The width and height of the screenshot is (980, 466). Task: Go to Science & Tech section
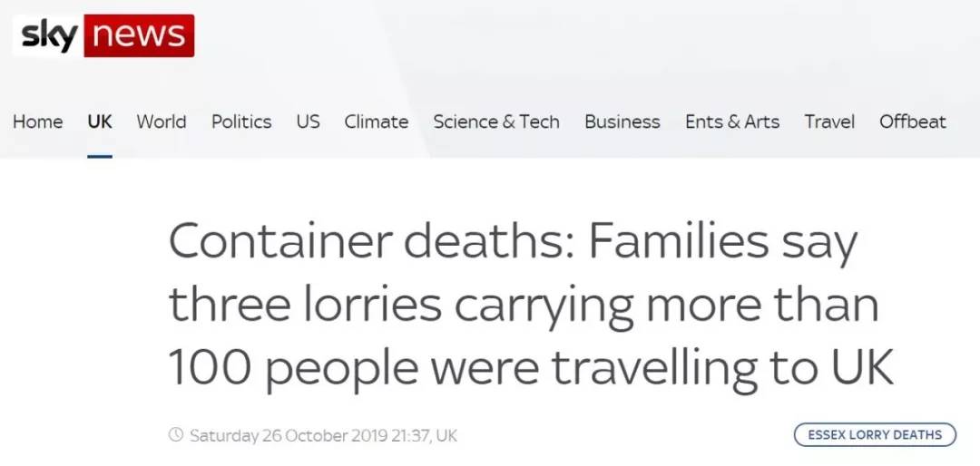[496, 121]
